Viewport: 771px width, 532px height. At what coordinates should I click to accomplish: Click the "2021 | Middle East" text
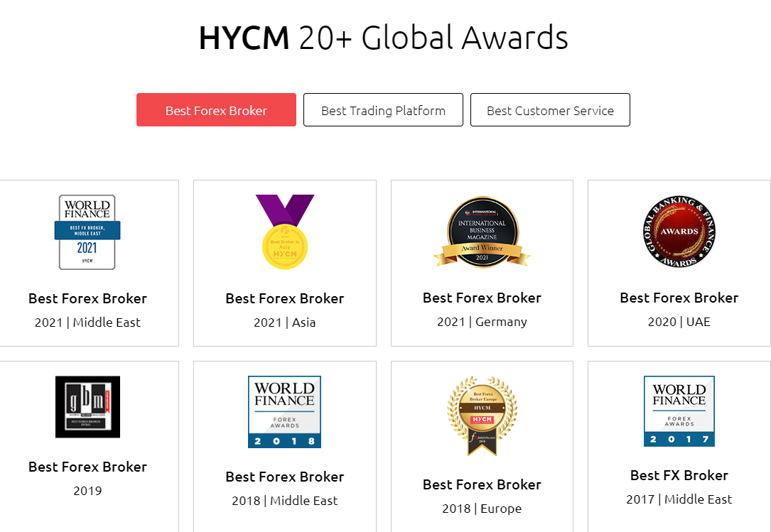point(87,322)
